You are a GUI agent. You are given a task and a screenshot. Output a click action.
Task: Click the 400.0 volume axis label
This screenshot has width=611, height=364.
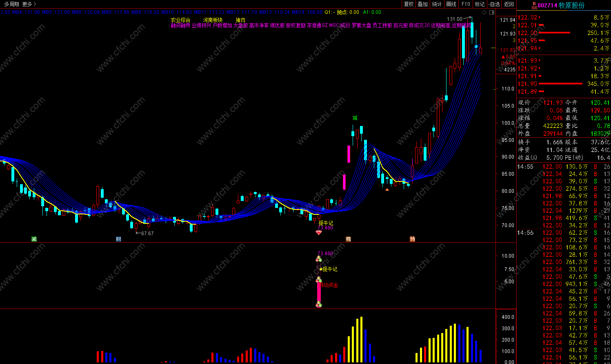(508, 317)
